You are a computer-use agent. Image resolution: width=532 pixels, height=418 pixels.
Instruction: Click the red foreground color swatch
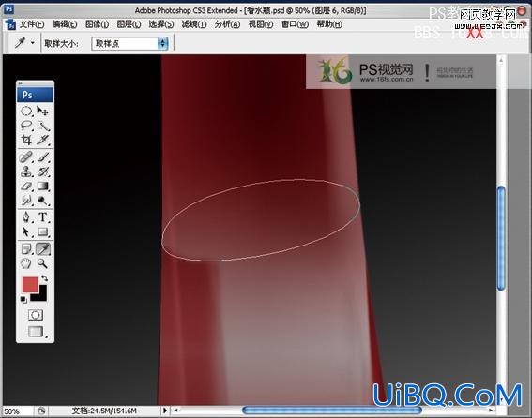pyautogui.click(x=30, y=285)
